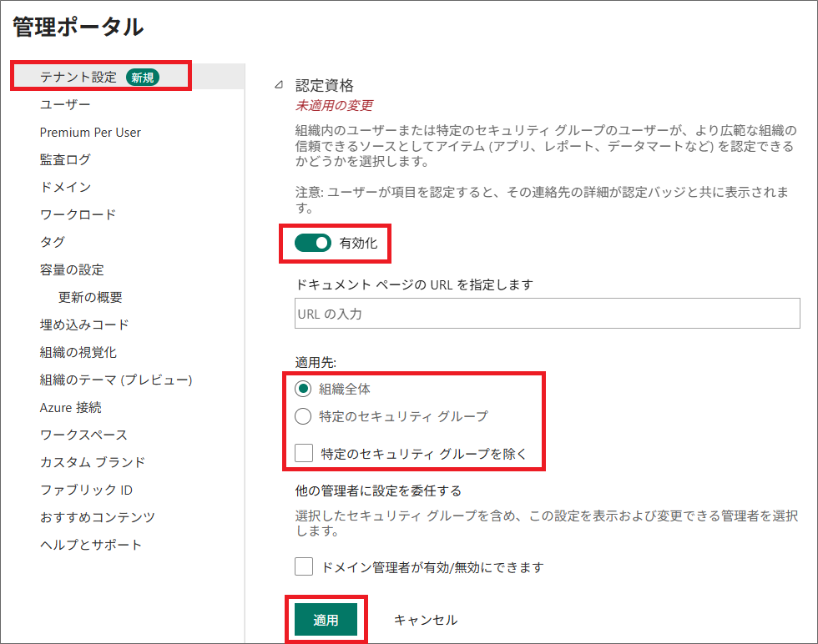The height and width of the screenshot is (644, 818).
Task: Enable ドメイン管理者が有効/無効にできます checkbox
Action: click(x=304, y=567)
